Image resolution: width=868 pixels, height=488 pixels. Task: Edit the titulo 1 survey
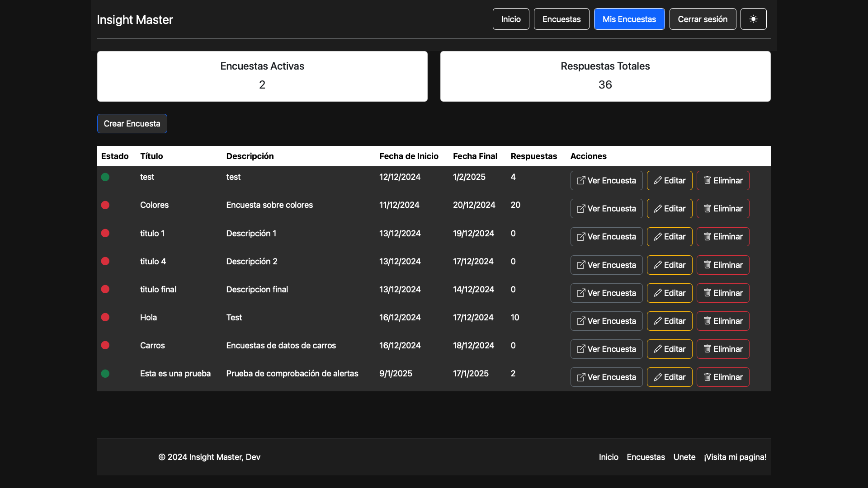670,237
